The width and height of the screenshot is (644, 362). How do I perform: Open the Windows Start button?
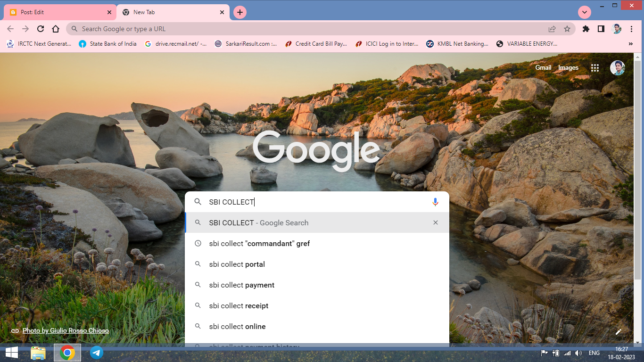pos(12,353)
